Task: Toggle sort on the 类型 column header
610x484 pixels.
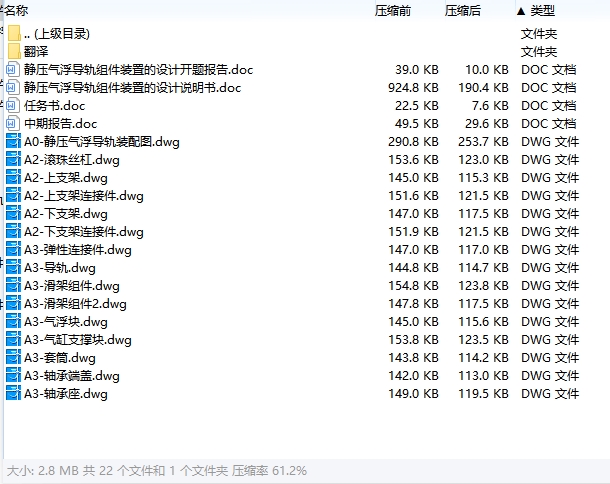Action: pyautogui.click(x=543, y=11)
